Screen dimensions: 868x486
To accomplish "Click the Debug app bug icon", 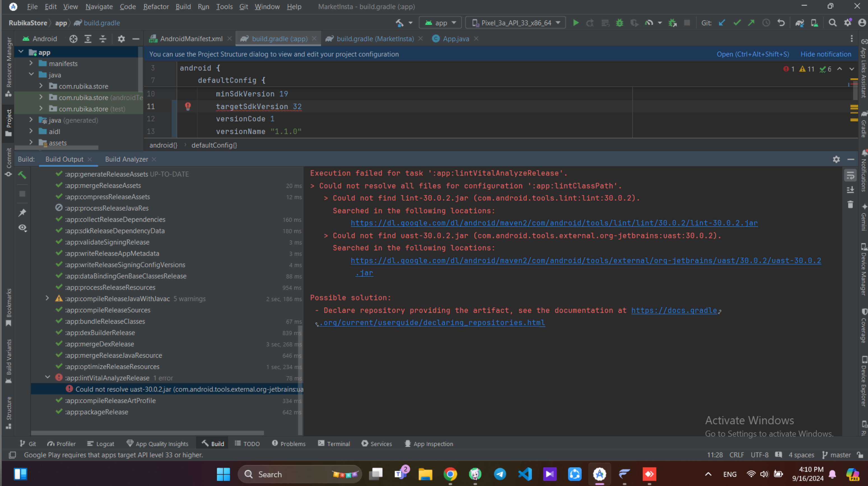I will click(x=619, y=23).
